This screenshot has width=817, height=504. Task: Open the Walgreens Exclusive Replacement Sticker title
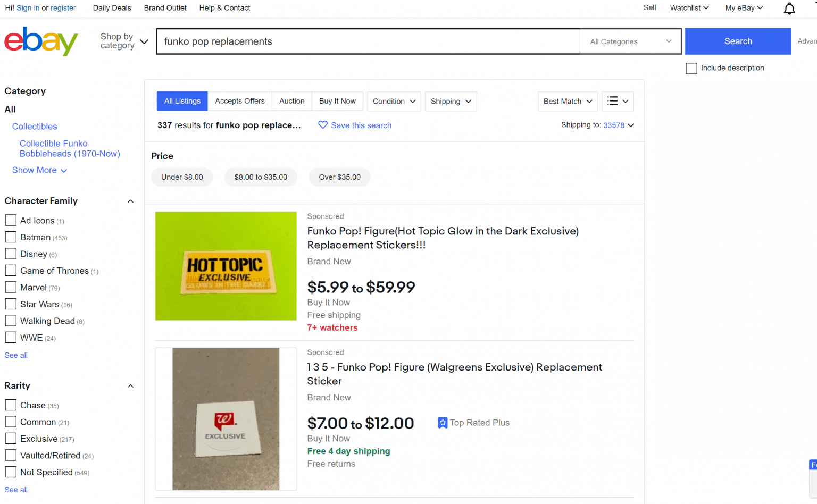455,374
